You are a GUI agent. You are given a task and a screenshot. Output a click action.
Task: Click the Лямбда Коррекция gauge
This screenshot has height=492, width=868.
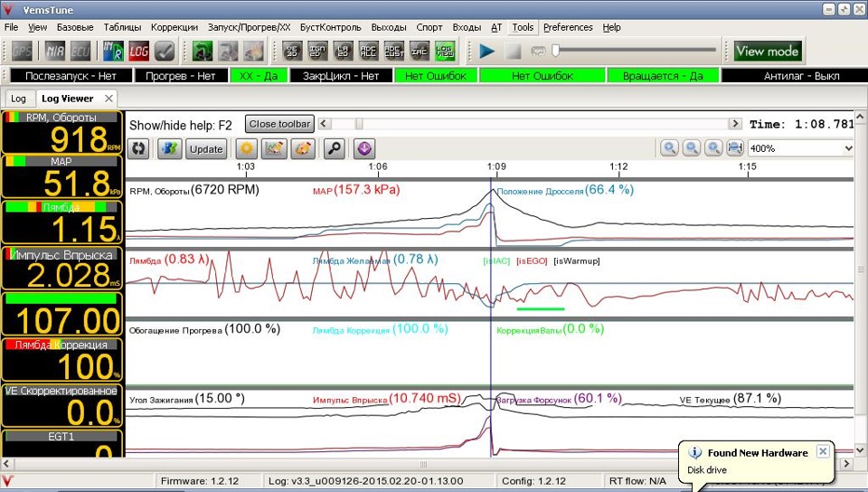point(61,359)
